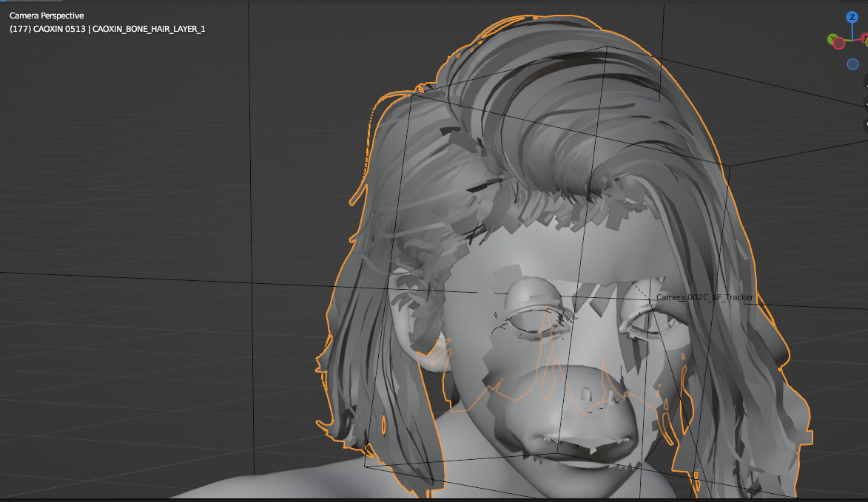Select the Camera_002C_AF_Tracker label

click(704, 297)
